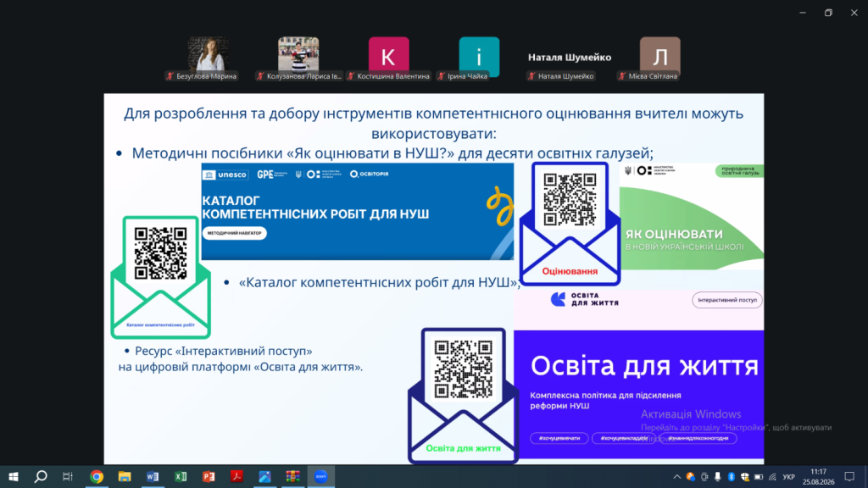The width and height of the screenshot is (868, 488).
Task: Click the ЯК ОЦІНЮВАТИ banner heading
Action: point(674,235)
